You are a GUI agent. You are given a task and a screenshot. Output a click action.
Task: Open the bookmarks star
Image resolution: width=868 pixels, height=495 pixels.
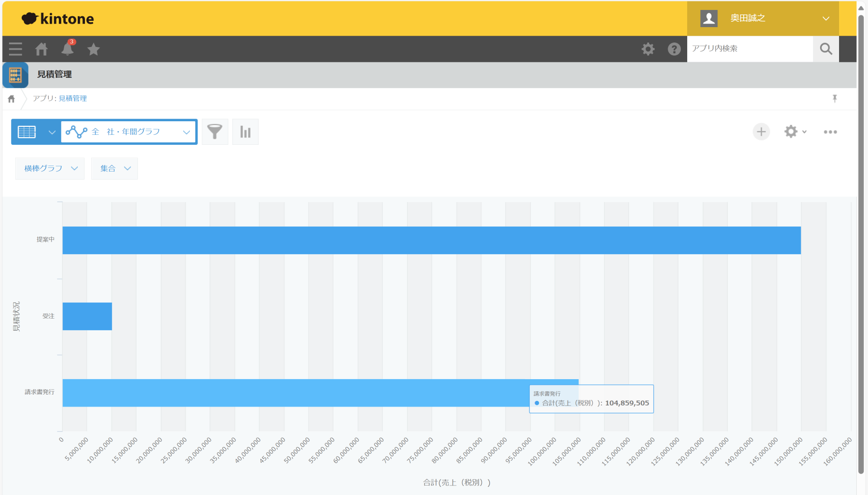[94, 49]
